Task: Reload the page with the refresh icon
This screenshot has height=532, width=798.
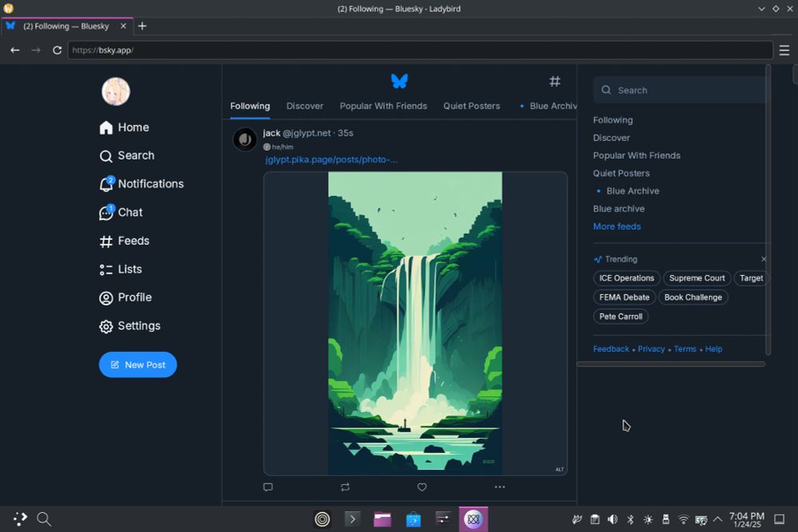Action: [57, 50]
